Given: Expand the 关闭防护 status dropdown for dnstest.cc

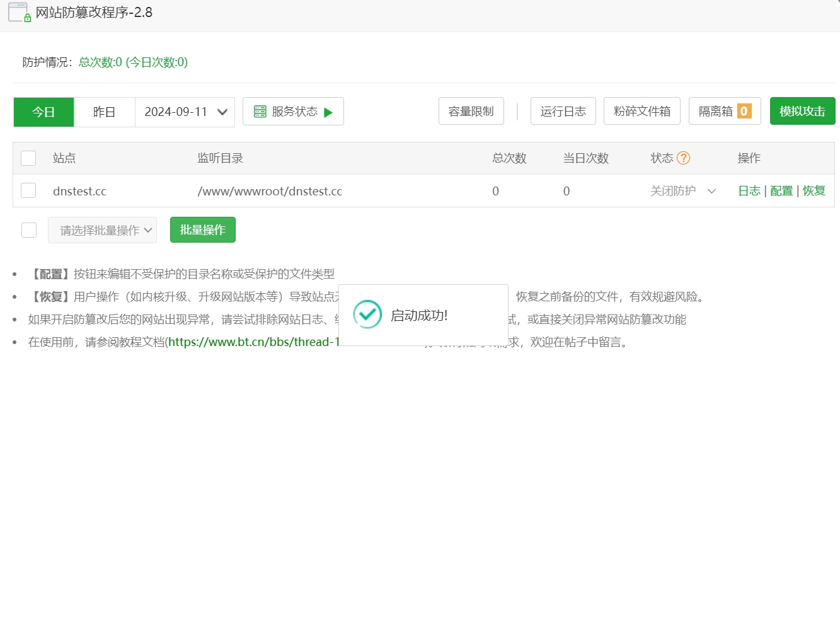Looking at the screenshot, I should (x=711, y=191).
